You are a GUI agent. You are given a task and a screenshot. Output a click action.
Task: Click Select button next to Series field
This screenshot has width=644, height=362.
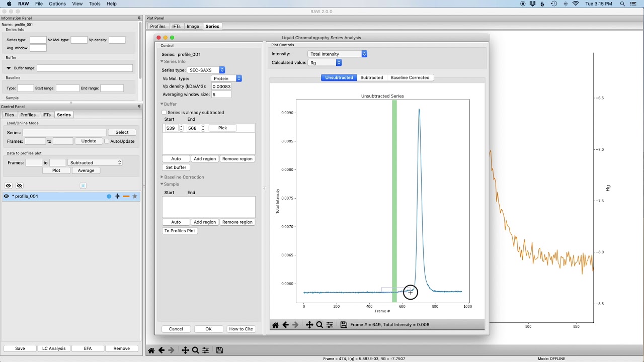[x=122, y=132]
